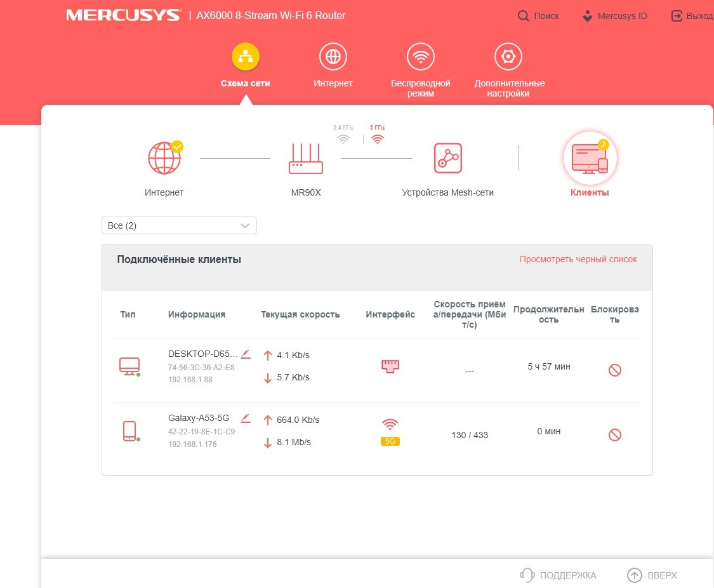714x588 pixels.
Task: Click the 'Интернет' label under diagram globe
Action: tap(164, 192)
